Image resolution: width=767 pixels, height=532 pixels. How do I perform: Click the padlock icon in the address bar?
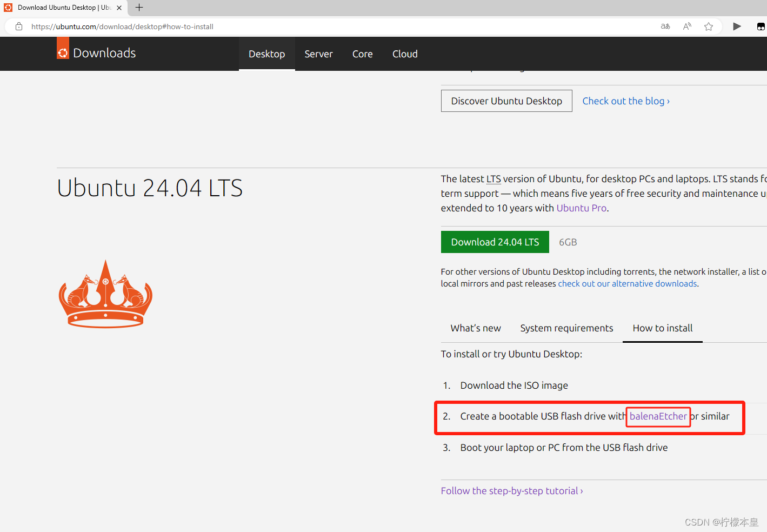click(18, 26)
